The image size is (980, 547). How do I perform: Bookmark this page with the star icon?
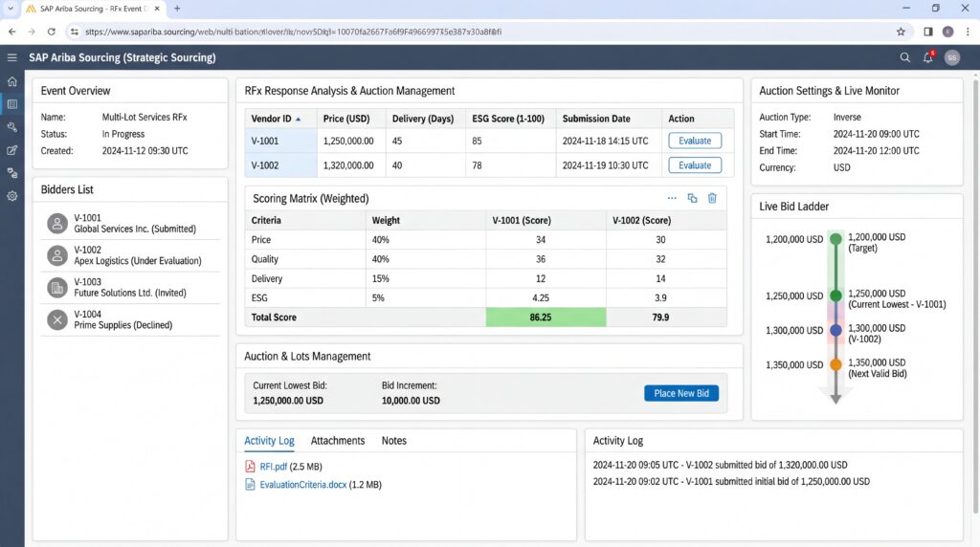[x=901, y=32]
